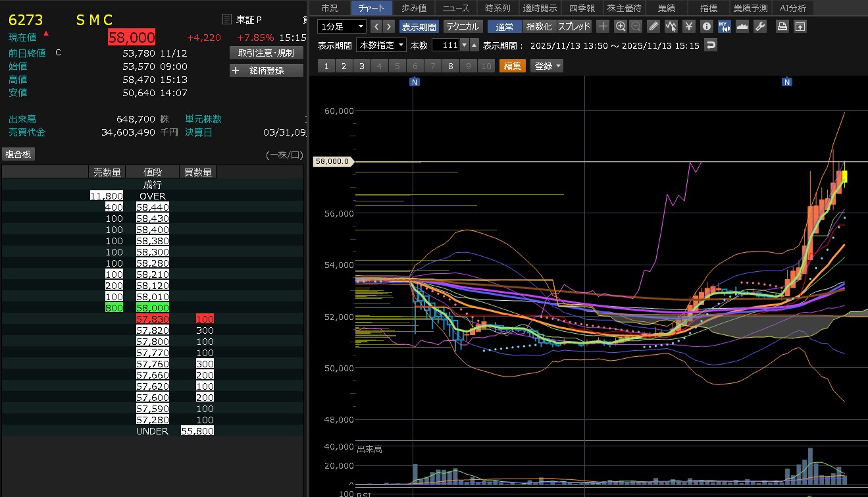Click the 本数 input field showing 111
This screenshot has width=868, height=497.
[x=446, y=45]
